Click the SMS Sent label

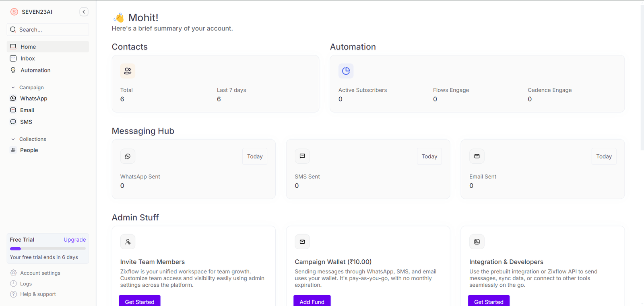pyautogui.click(x=307, y=177)
